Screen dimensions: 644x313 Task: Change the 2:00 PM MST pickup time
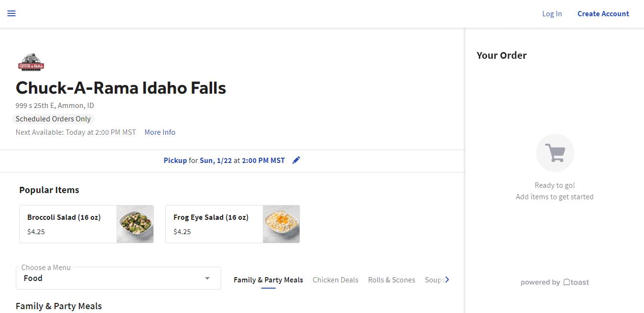[263, 161]
